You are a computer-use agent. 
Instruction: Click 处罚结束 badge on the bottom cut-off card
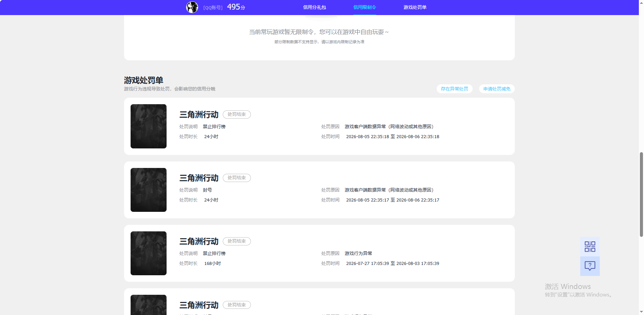pos(237,305)
